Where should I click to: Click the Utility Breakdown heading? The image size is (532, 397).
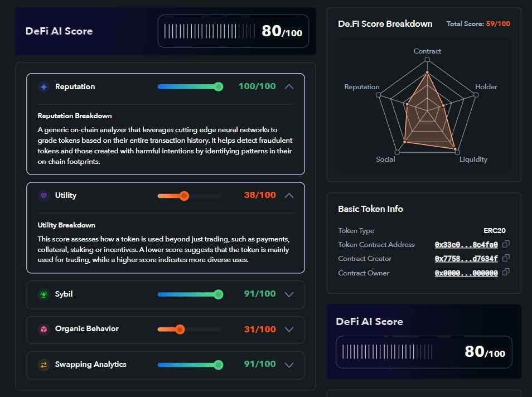(66, 225)
